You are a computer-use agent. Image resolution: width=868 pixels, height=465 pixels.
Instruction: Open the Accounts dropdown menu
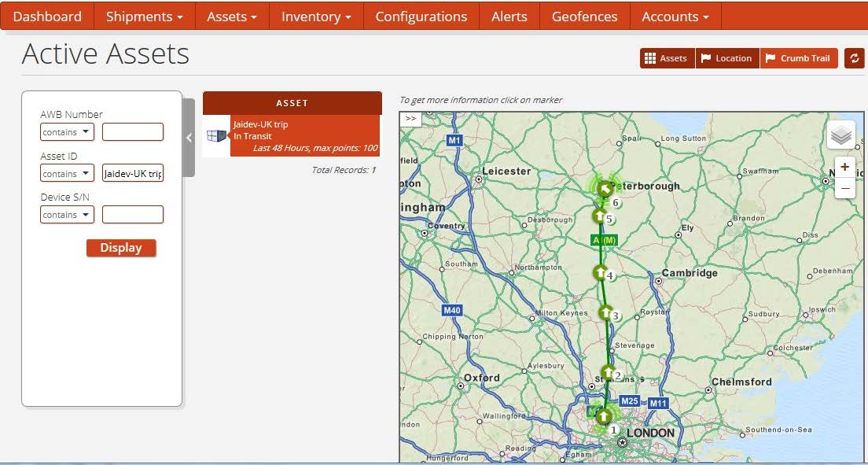tap(675, 17)
